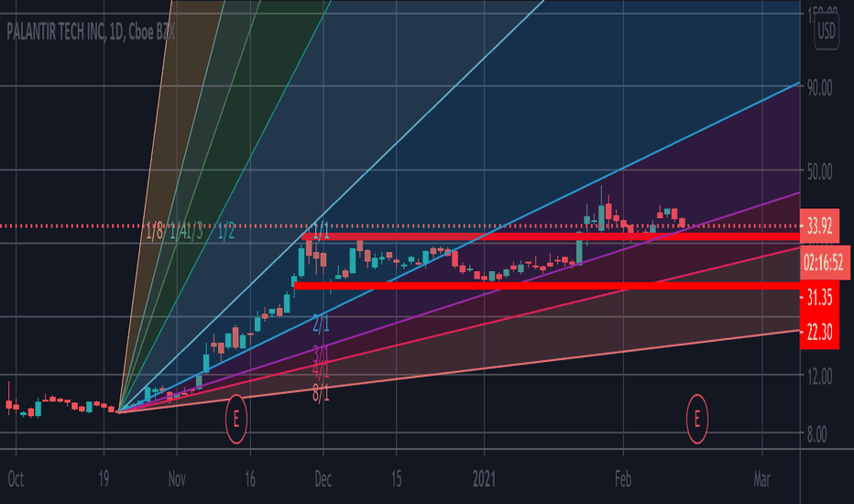Click the Oct date axis label

[x=16, y=479]
